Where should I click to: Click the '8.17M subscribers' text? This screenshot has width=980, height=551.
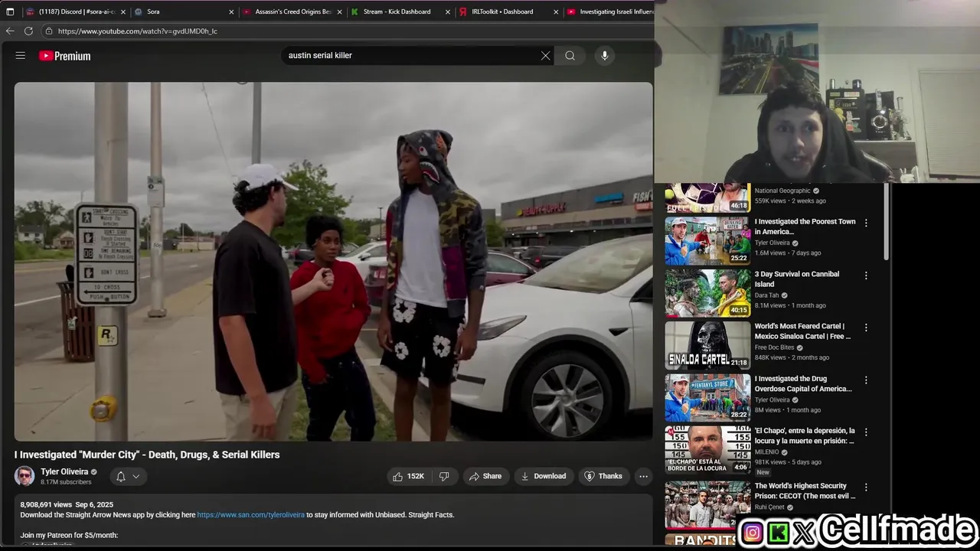(x=66, y=482)
